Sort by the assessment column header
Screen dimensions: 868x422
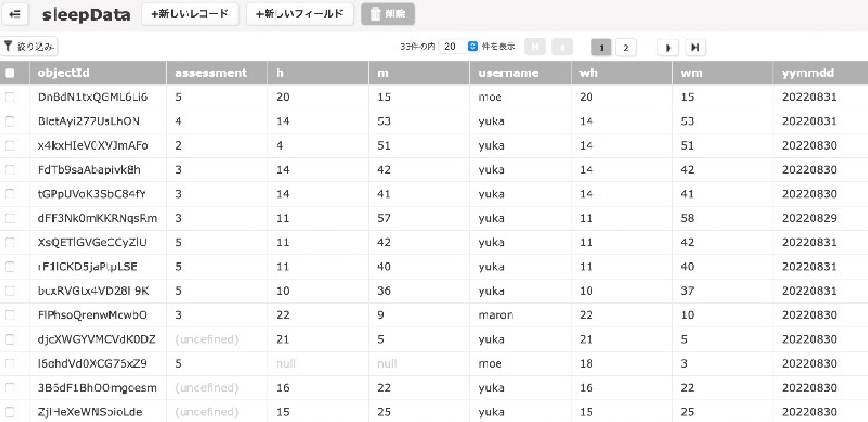pyautogui.click(x=211, y=73)
